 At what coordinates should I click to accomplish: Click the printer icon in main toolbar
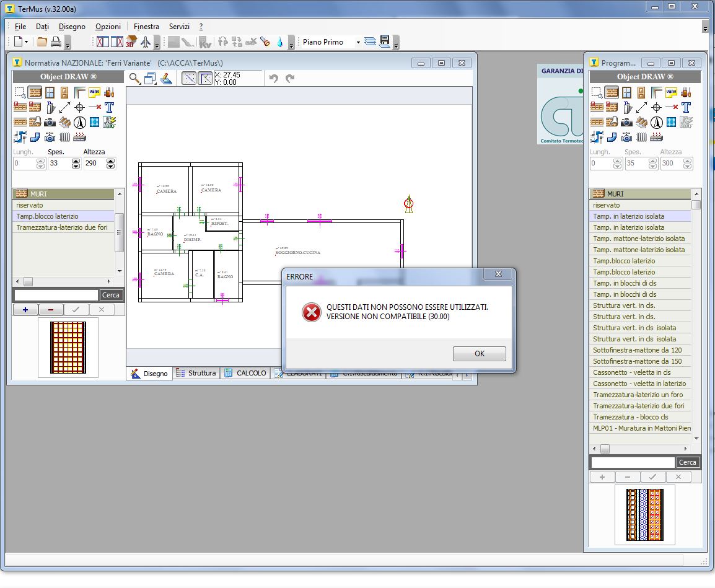tap(56, 42)
